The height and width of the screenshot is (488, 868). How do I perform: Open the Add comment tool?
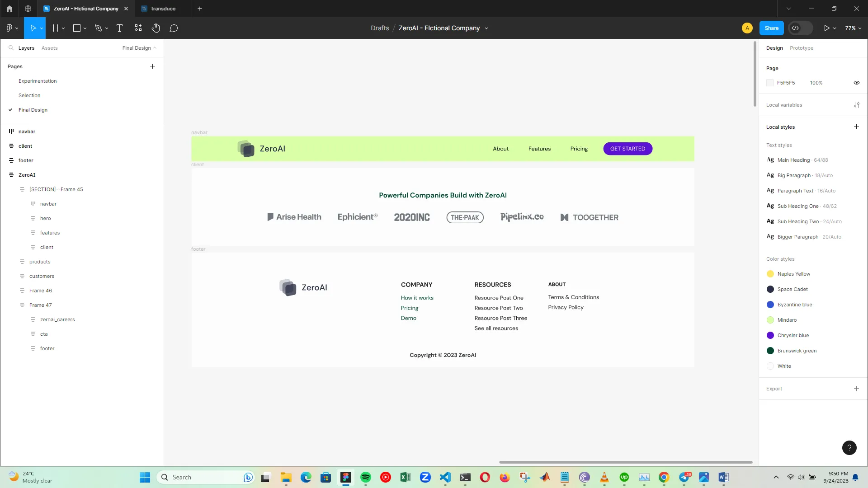click(174, 28)
